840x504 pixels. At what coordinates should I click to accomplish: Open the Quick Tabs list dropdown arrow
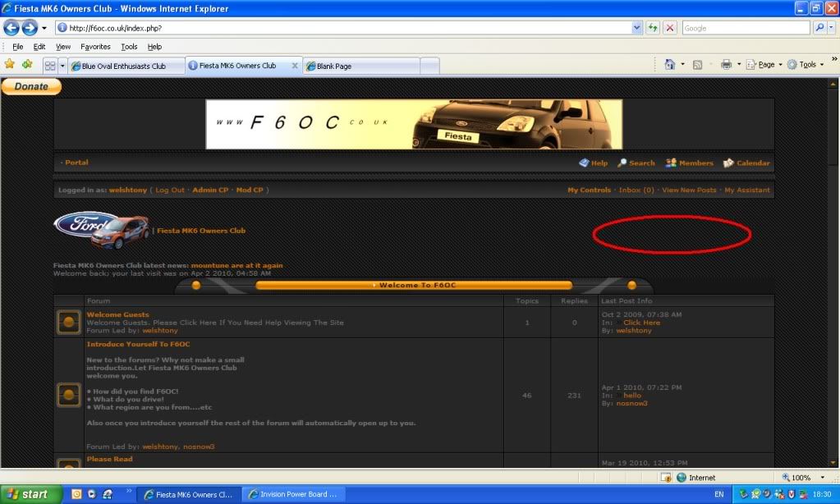coord(62,66)
